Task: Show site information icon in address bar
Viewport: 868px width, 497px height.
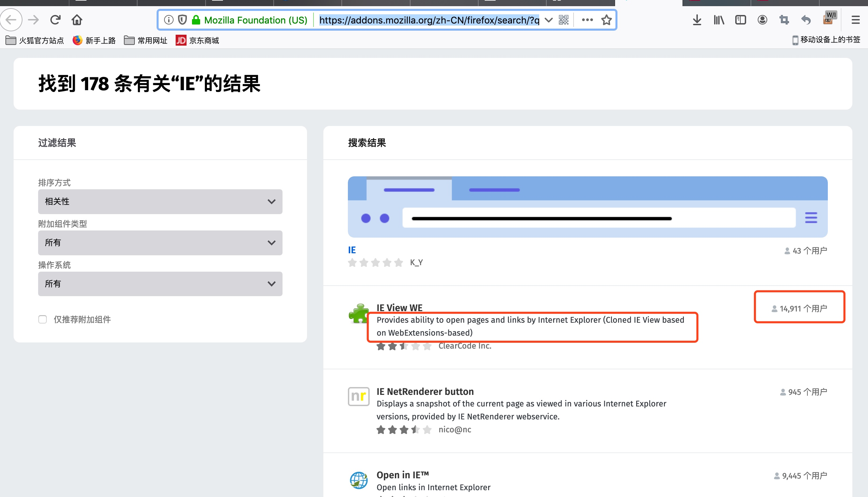Action: point(168,20)
